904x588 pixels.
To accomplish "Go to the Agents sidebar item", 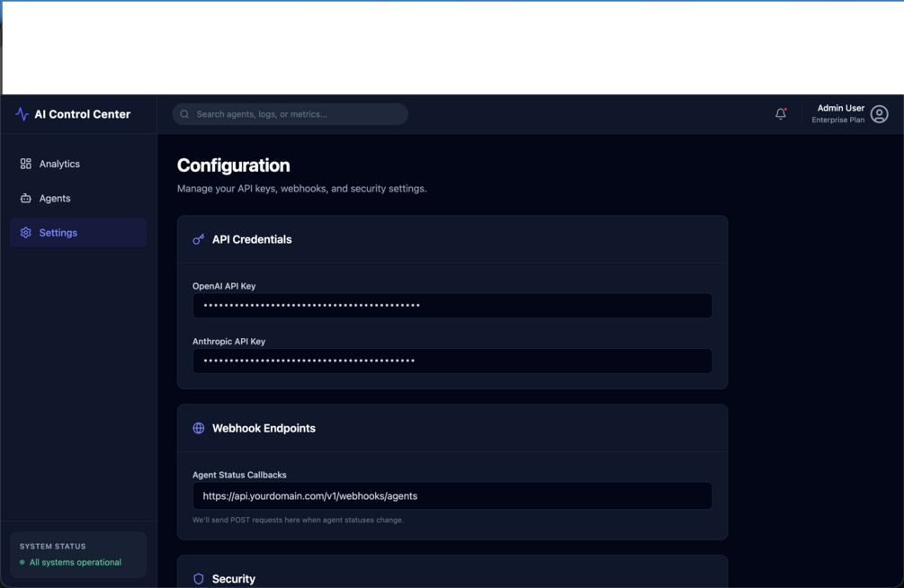I will click(x=78, y=199).
